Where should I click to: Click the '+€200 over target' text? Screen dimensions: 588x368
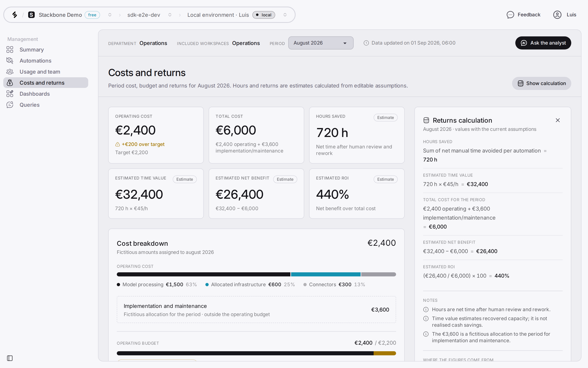coord(143,144)
